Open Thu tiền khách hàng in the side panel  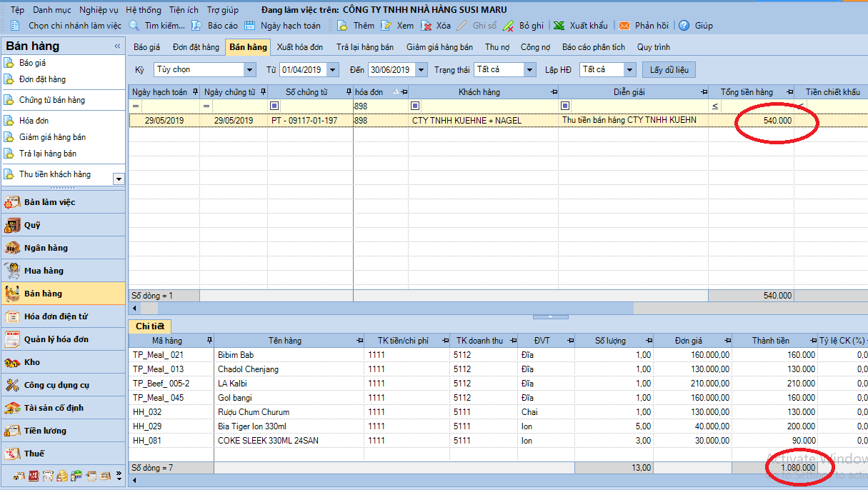tap(55, 174)
